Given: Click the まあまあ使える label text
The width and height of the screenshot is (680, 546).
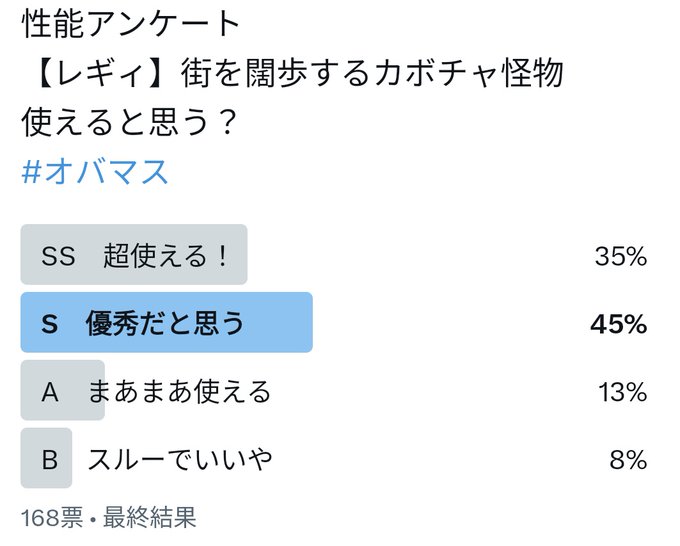Looking at the screenshot, I should click(x=180, y=392).
